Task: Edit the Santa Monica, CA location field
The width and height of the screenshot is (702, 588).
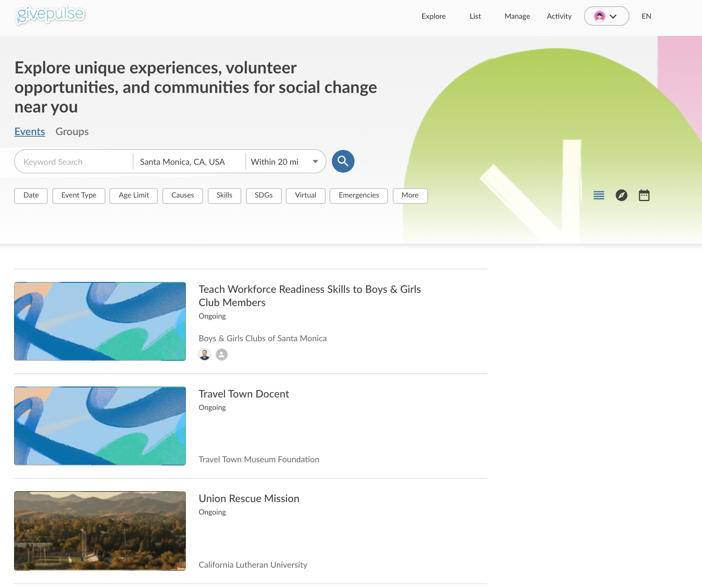Action: point(189,162)
